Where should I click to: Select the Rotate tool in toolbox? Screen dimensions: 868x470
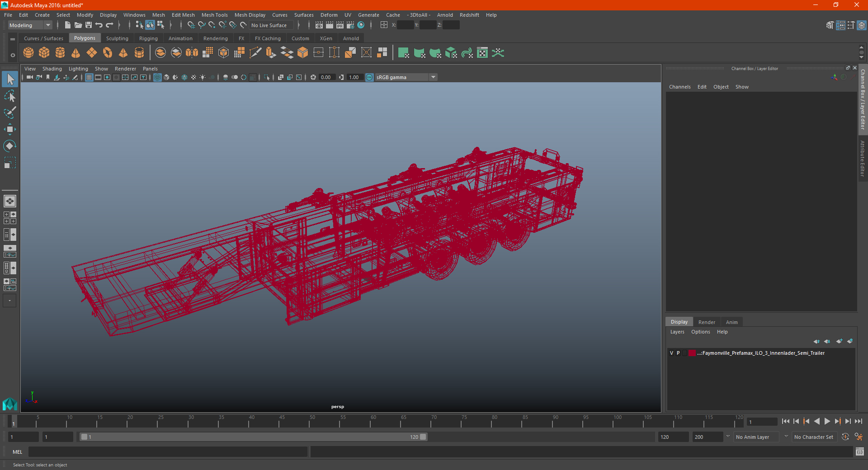click(9, 146)
